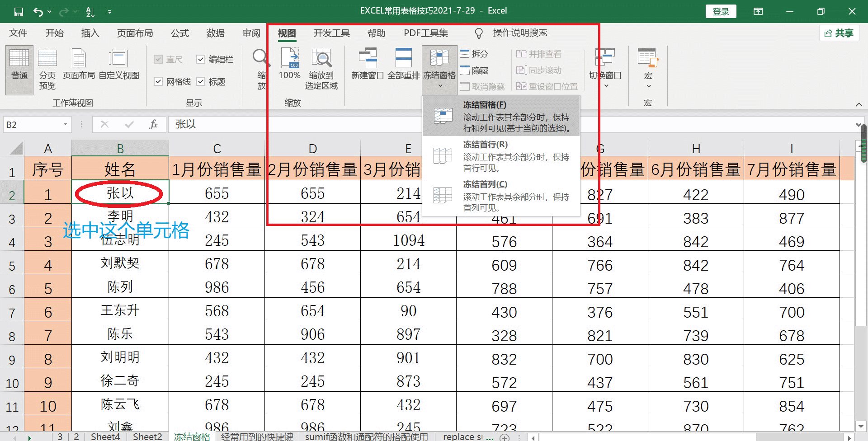Click the 宏 macros icon

coord(648,69)
